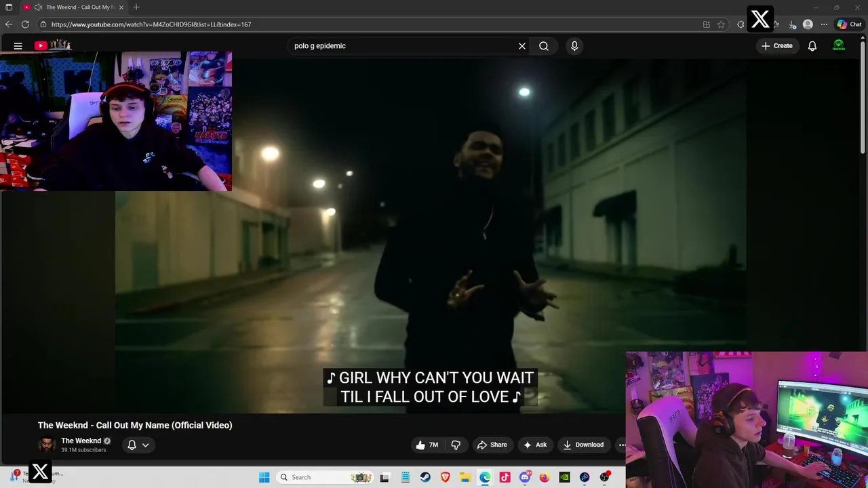Open Copilot Chat in the browser
868x488 pixels.
click(849, 24)
